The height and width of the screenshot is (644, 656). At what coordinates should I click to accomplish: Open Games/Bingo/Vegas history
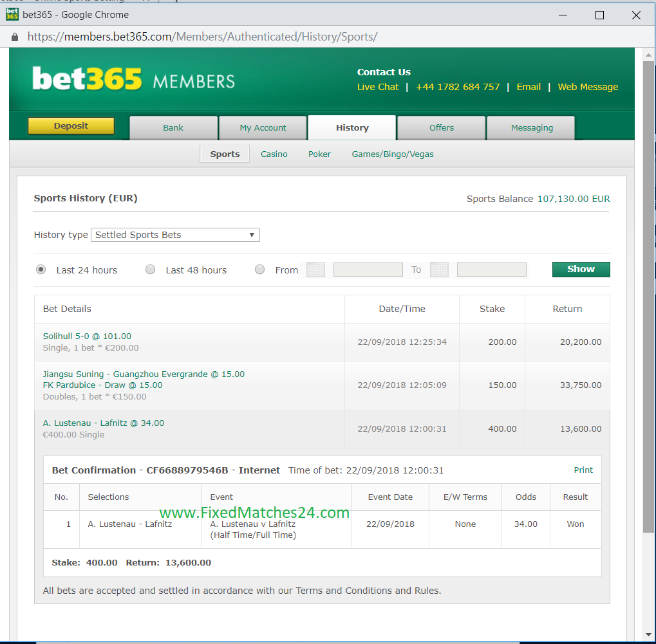(x=393, y=154)
